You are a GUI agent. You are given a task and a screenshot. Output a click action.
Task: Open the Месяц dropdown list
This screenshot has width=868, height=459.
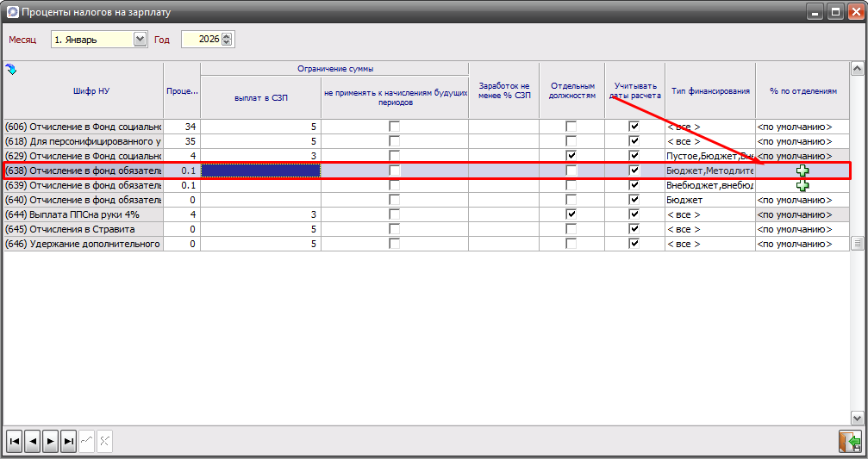[141, 40]
